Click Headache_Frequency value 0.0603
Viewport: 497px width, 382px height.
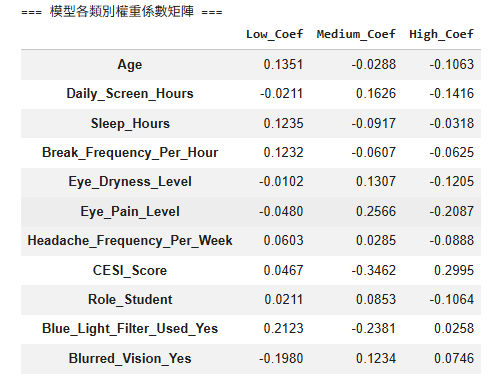(283, 240)
